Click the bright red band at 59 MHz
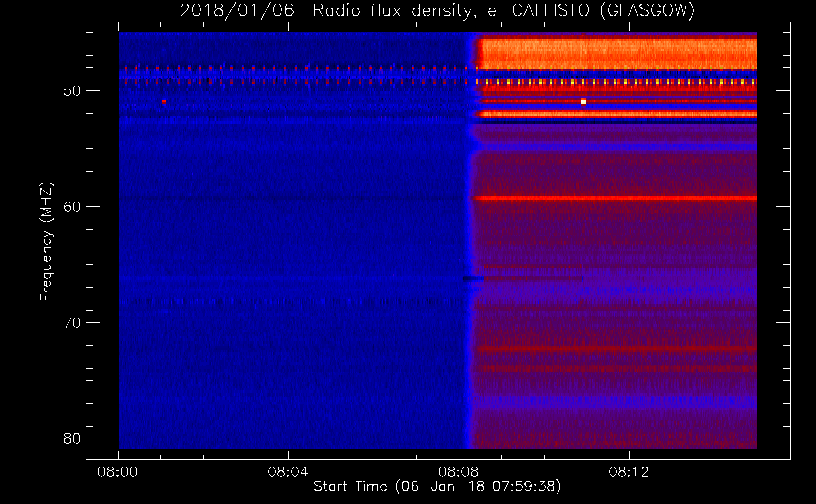The width and height of the screenshot is (816, 504). (x=615, y=198)
